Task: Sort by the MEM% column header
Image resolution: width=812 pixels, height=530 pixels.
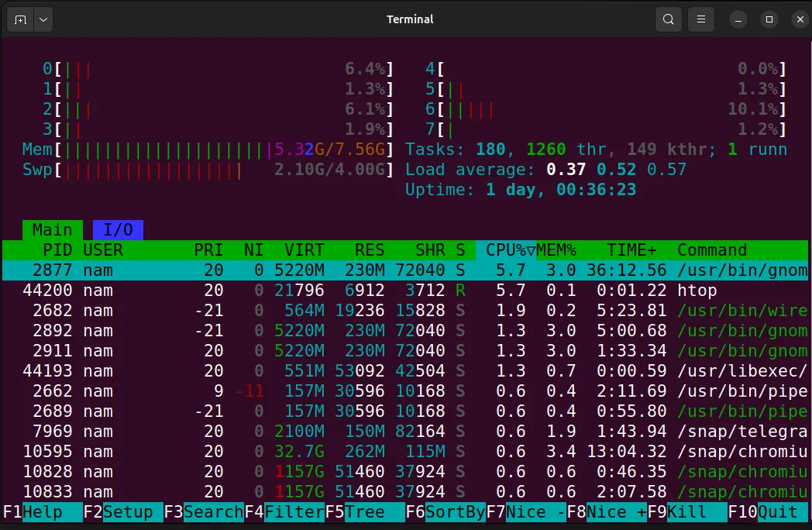Action: (x=556, y=250)
